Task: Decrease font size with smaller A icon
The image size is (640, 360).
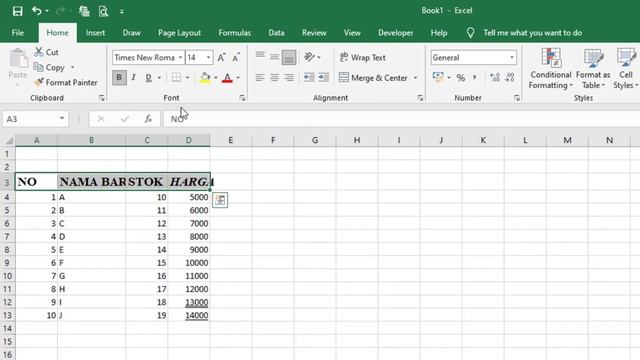Action: coord(236,58)
